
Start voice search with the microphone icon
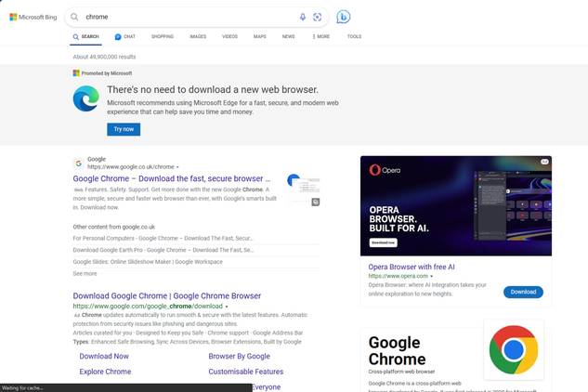303,17
